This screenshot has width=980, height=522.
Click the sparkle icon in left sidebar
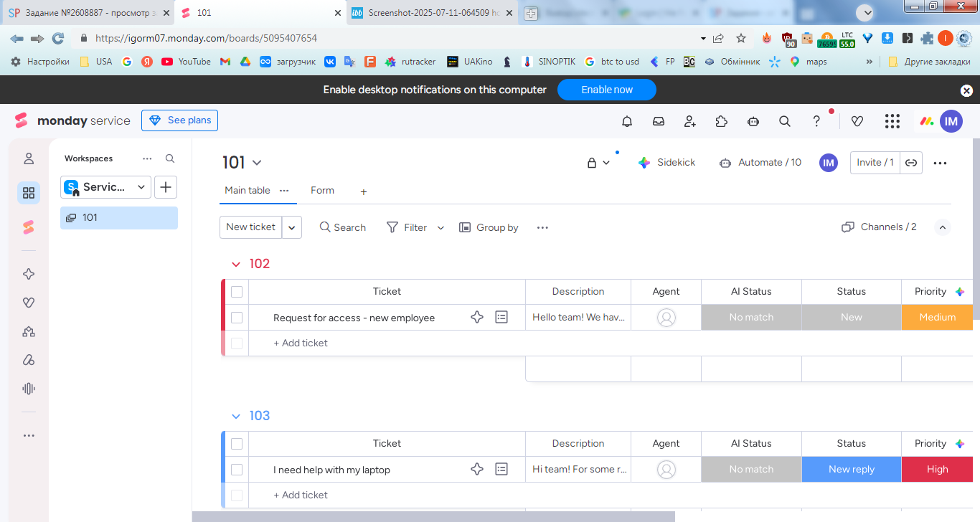(x=29, y=274)
